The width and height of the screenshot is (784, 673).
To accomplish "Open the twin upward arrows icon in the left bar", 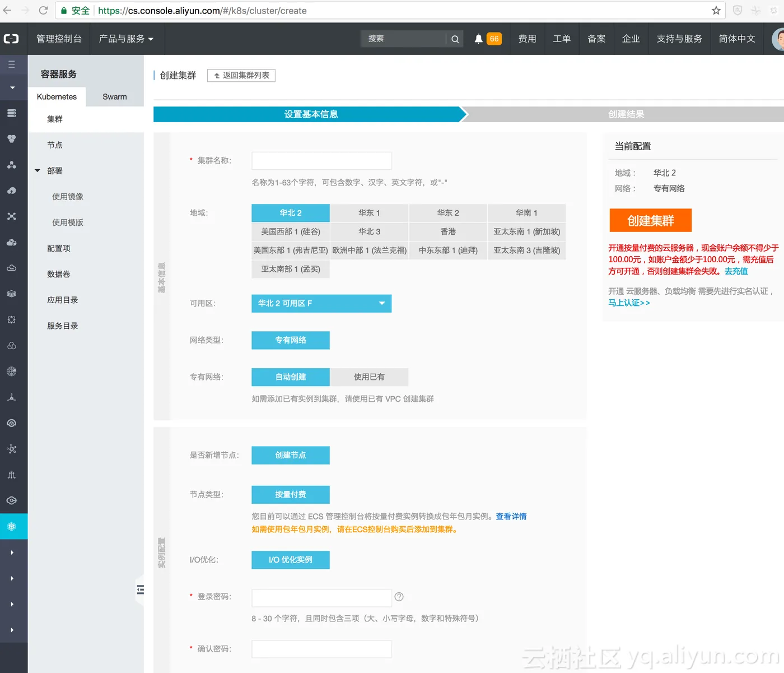I will [x=11, y=475].
